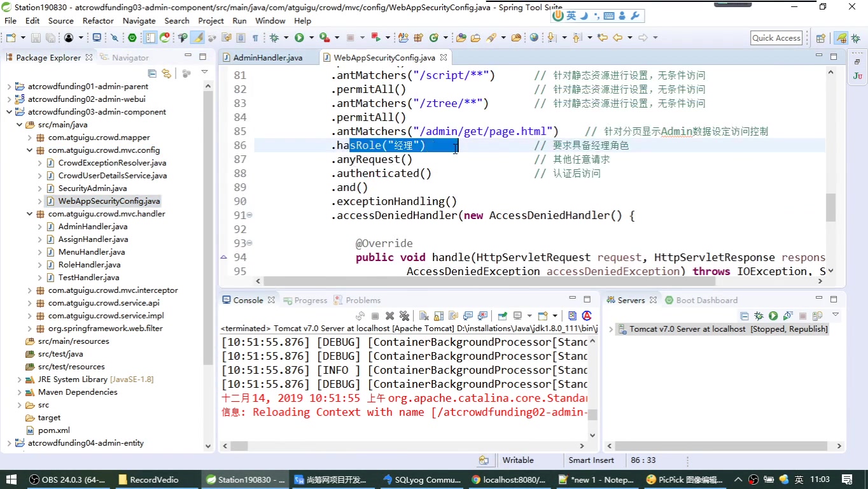
Task: Toggle Show Whitespace Characters pilcrow icon
Action: click(255, 38)
